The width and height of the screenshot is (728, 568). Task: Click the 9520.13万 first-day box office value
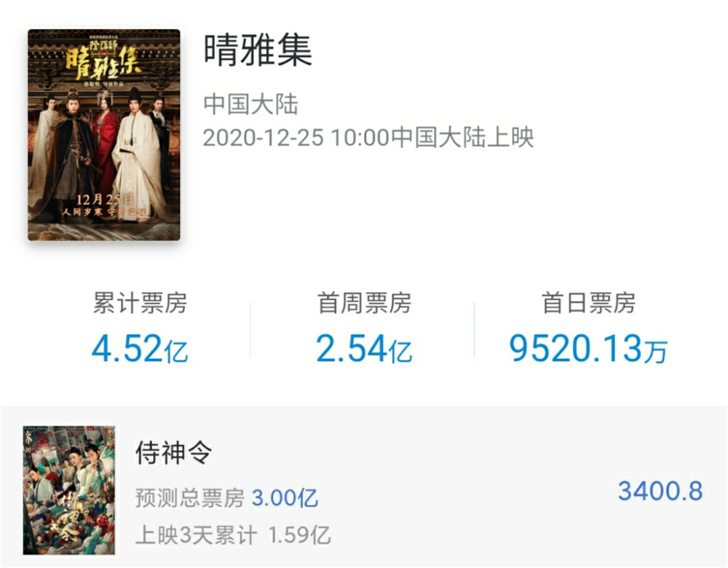pyautogui.click(x=588, y=349)
